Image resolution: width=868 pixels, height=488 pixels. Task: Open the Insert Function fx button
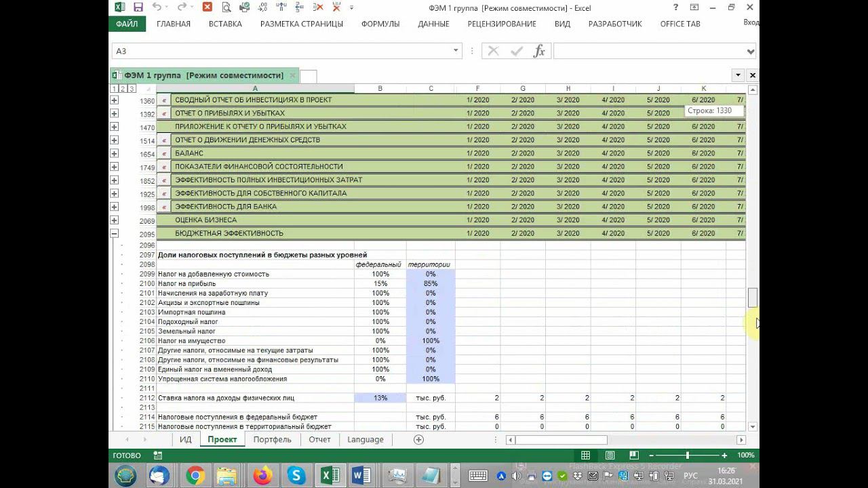click(x=539, y=51)
